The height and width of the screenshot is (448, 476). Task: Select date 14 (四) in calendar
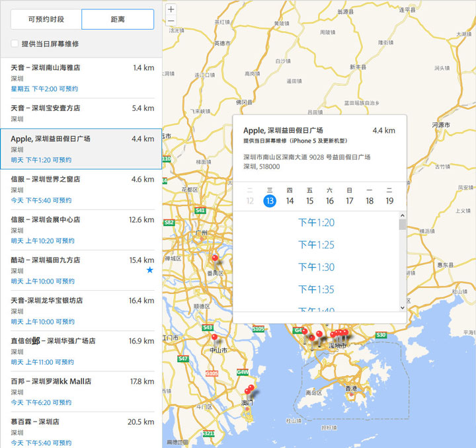(x=290, y=201)
